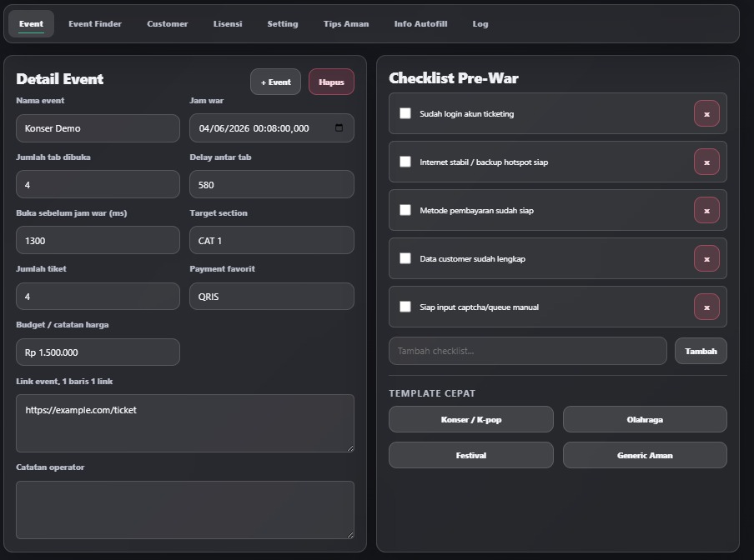Click the resize handle of Link event textarea
Viewport: 754px width, 560px height.
(x=350, y=448)
